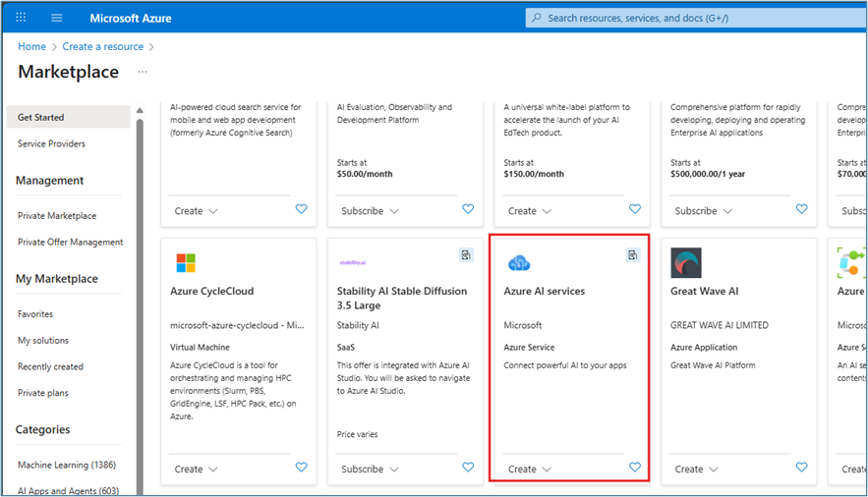Open Private Marketplace
The width and height of the screenshot is (868, 497).
(57, 216)
